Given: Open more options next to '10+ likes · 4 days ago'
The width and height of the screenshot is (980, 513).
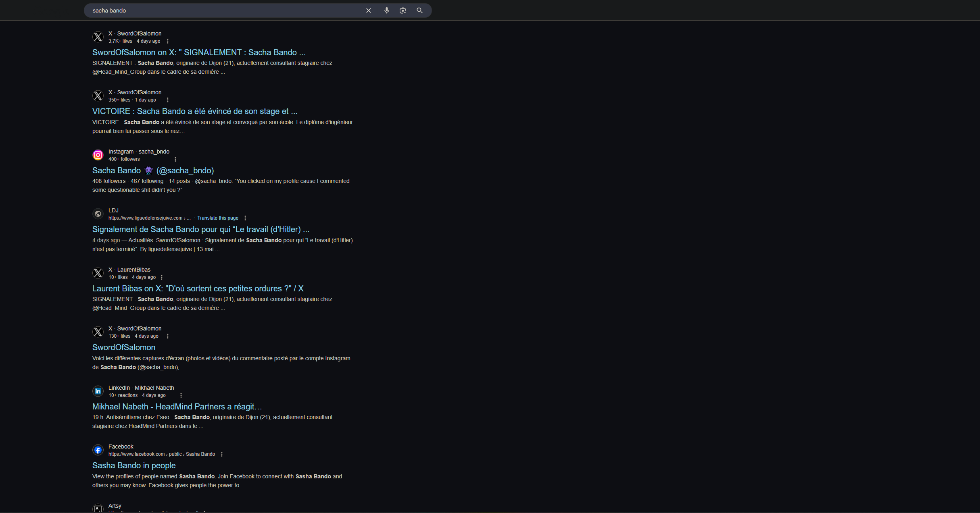Looking at the screenshot, I should click(162, 277).
